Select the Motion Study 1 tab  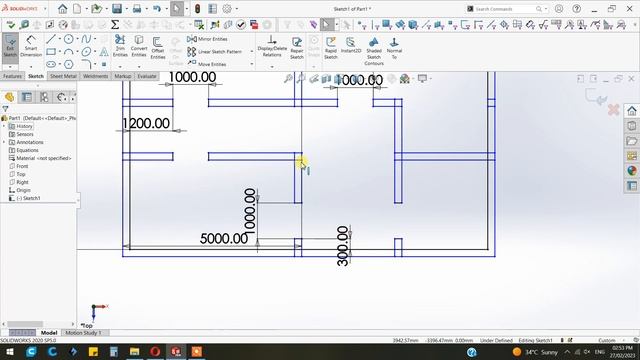83,333
